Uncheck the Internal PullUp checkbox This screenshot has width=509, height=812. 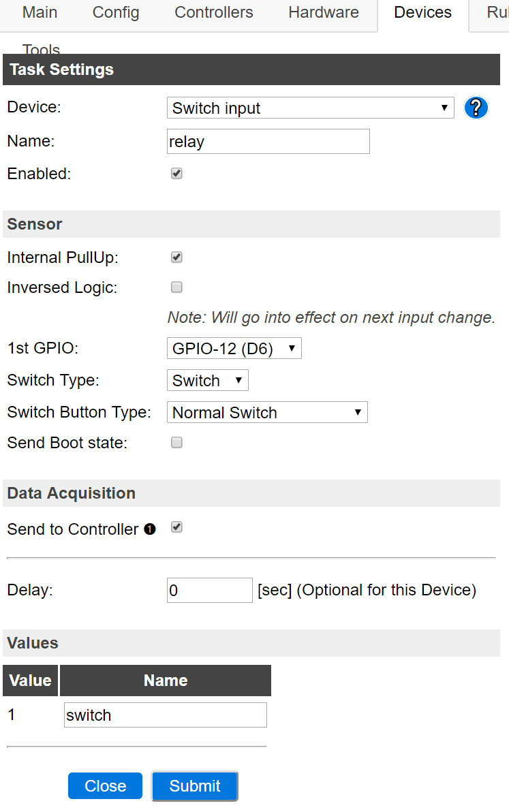(x=176, y=257)
